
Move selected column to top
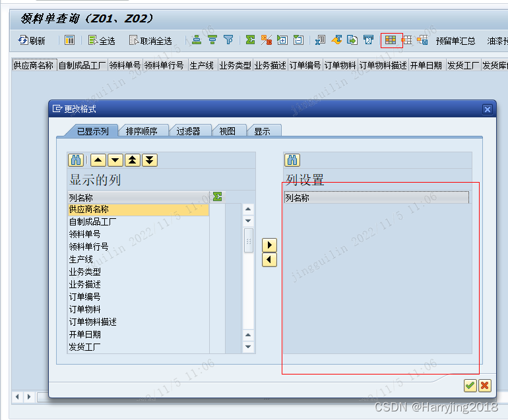pyautogui.click(x=133, y=160)
